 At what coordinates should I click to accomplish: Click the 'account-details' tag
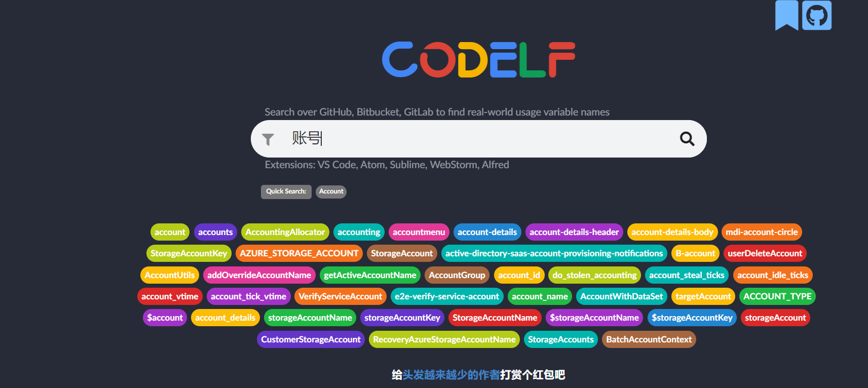(x=487, y=232)
